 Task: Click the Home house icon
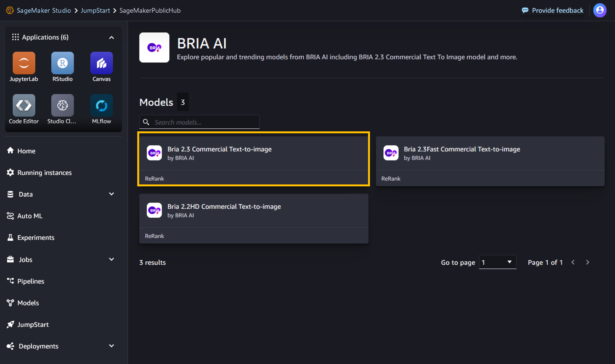coord(10,150)
